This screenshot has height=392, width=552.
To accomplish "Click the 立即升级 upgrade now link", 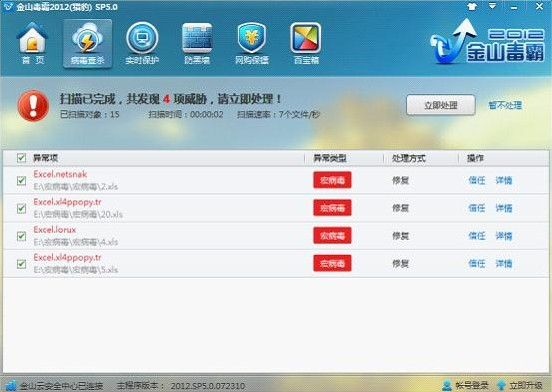I will pyautogui.click(x=526, y=386).
